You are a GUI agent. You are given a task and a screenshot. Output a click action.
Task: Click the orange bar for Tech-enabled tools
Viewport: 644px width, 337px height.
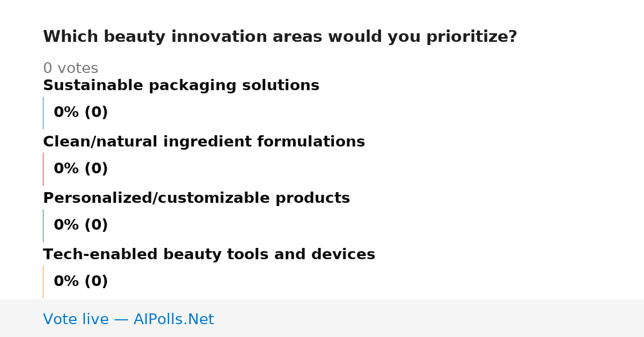(x=43, y=282)
